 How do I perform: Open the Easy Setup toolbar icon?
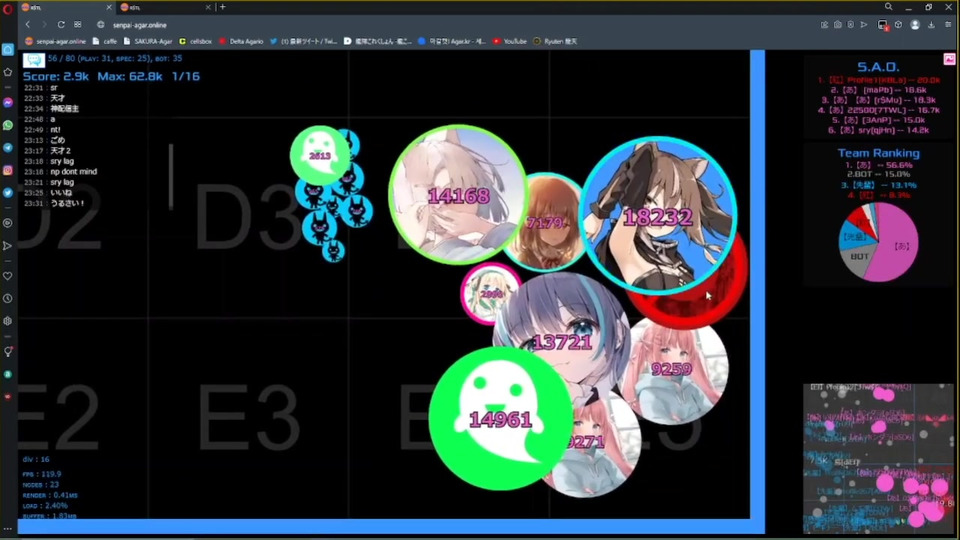coord(948,24)
